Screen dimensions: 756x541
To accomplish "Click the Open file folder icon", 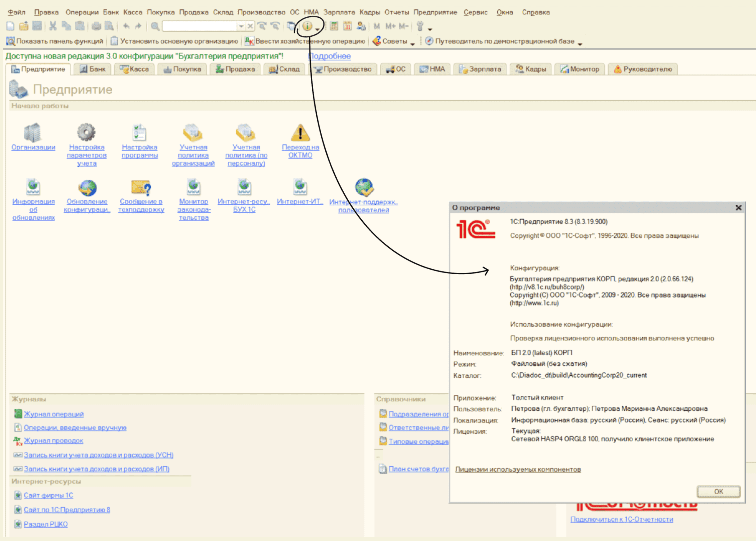I will tap(24, 26).
